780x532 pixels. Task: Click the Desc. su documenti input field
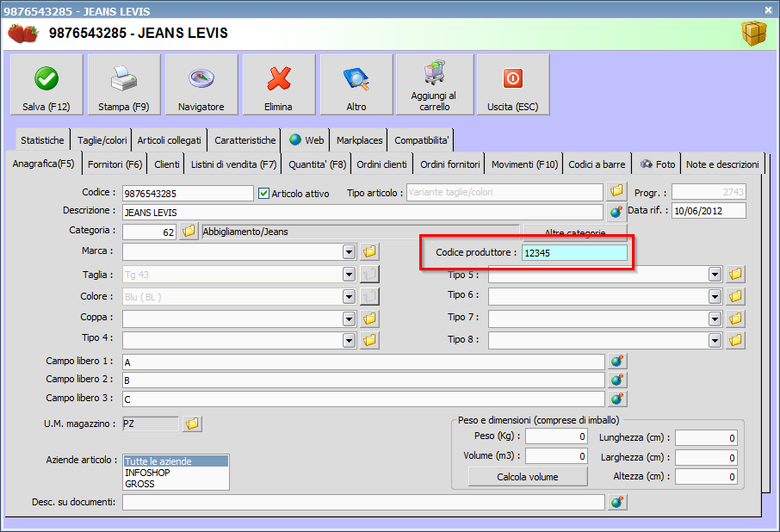(363, 502)
